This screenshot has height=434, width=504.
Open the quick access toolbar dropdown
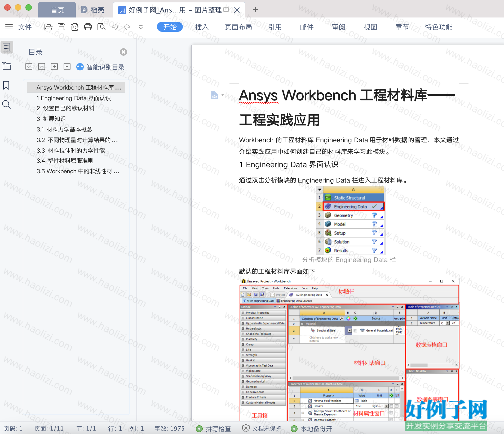tap(141, 27)
